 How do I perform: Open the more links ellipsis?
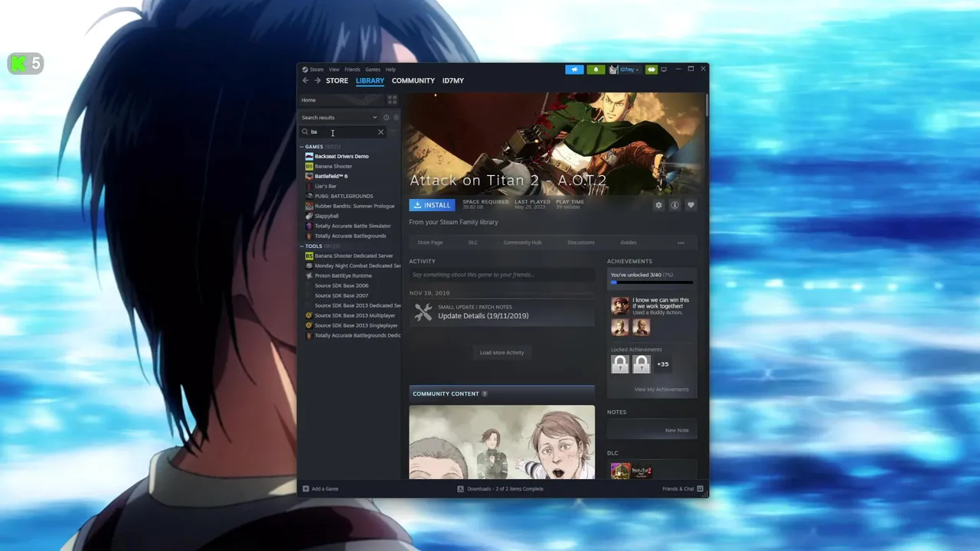point(681,243)
